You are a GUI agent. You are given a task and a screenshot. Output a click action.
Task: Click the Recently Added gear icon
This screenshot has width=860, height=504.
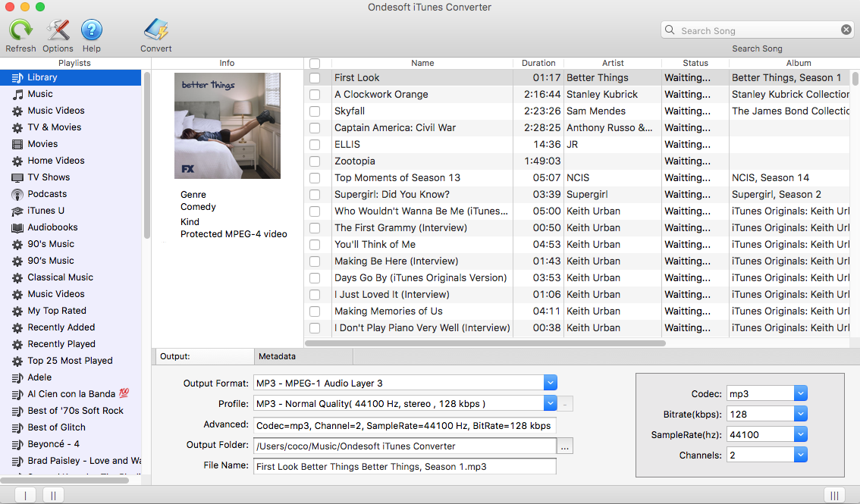17,327
